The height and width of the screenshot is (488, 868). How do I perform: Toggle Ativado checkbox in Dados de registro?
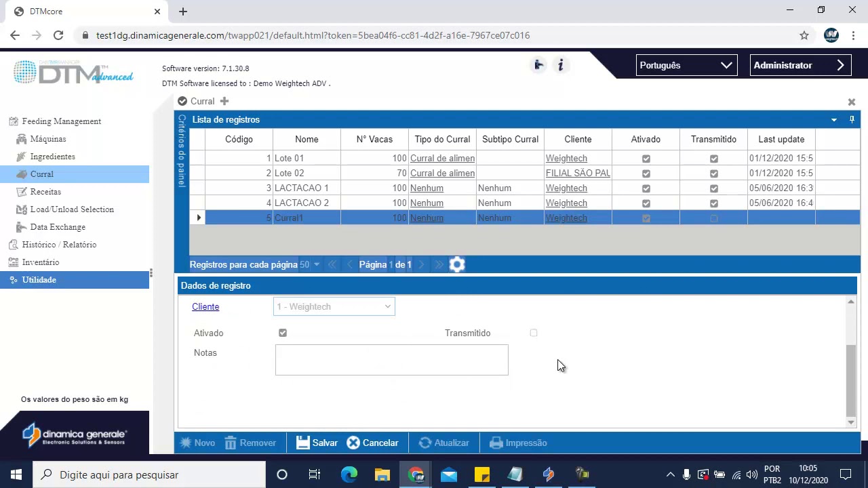click(x=283, y=333)
